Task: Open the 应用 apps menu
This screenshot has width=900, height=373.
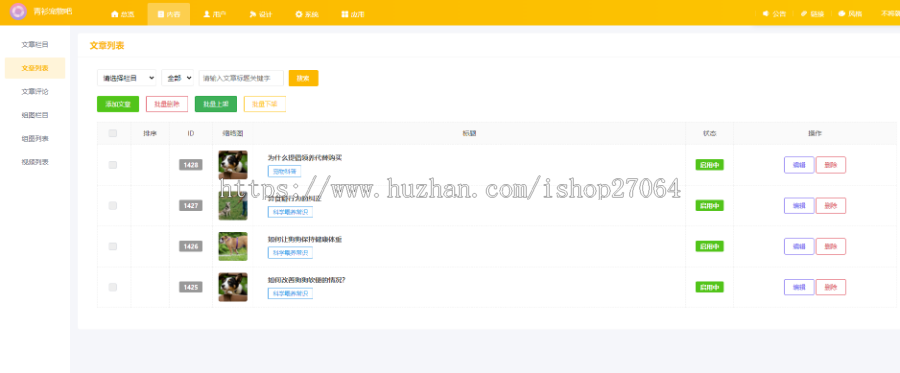Action: pos(352,14)
